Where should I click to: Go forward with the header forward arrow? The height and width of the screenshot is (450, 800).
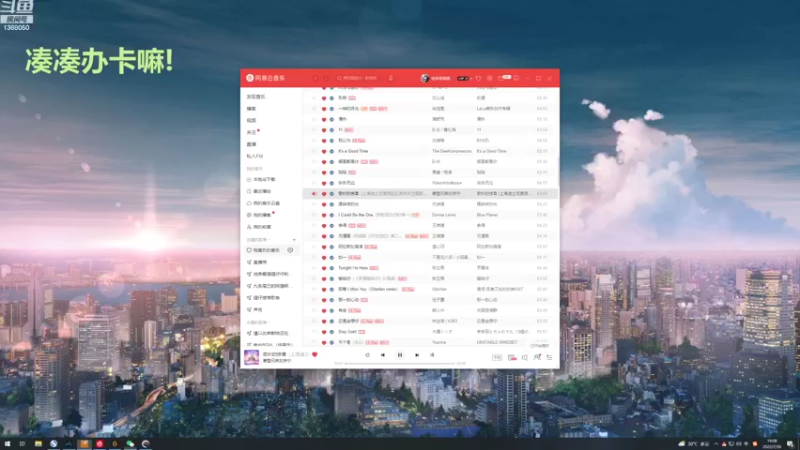[326, 78]
